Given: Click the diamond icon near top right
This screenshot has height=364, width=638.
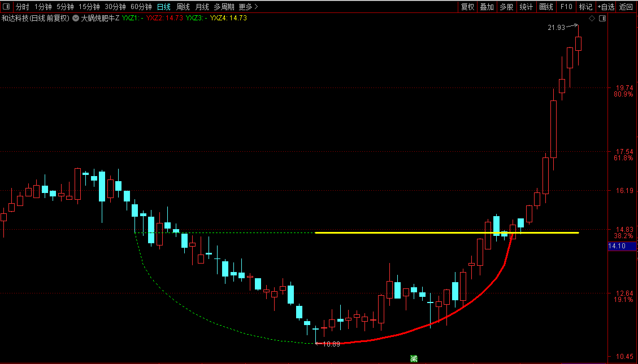Looking at the screenshot, I should (592, 18).
